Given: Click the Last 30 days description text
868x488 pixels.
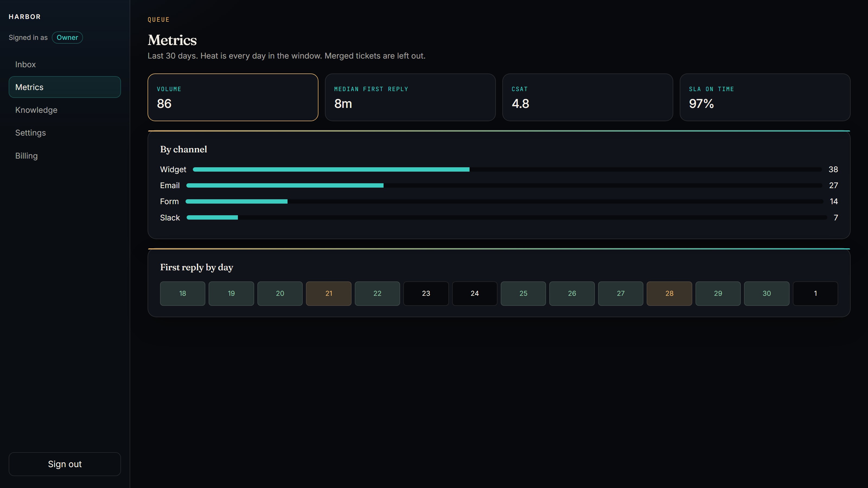Looking at the screenshot, I should (286, 56).
